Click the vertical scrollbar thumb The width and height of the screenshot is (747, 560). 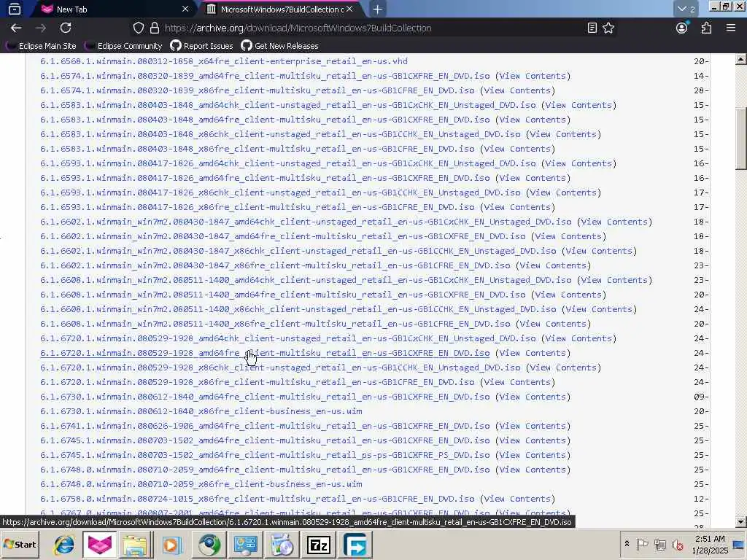click(740, 138)
